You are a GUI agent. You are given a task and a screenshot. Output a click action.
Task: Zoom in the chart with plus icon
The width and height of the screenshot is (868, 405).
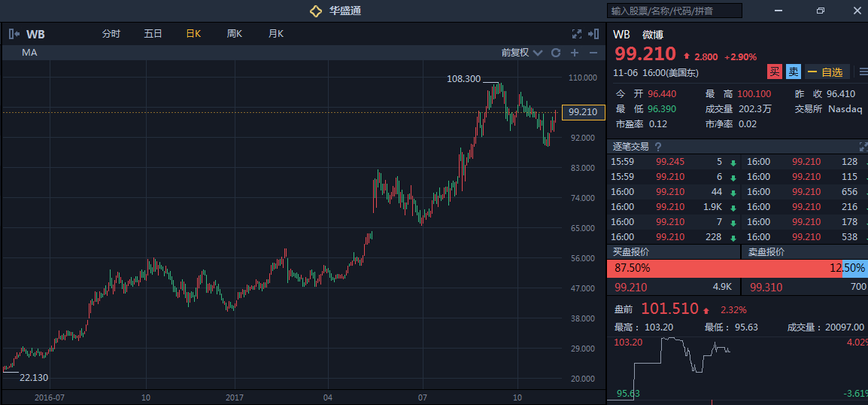point(575,53)
